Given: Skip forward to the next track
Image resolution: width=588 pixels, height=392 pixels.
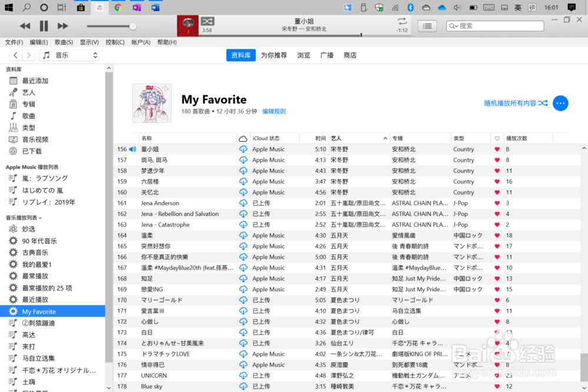Looking at the screenshot, I should coord(63,26).
